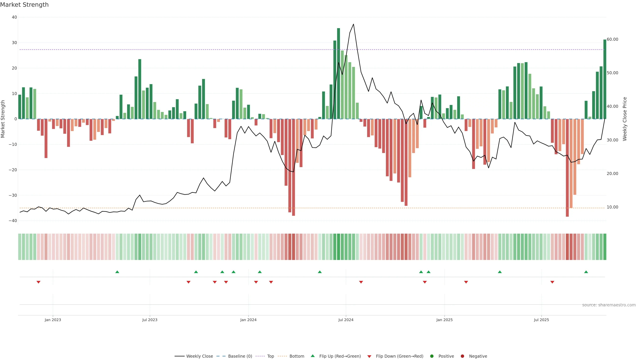Click the weekly close line peak

[x=353, y=24]
